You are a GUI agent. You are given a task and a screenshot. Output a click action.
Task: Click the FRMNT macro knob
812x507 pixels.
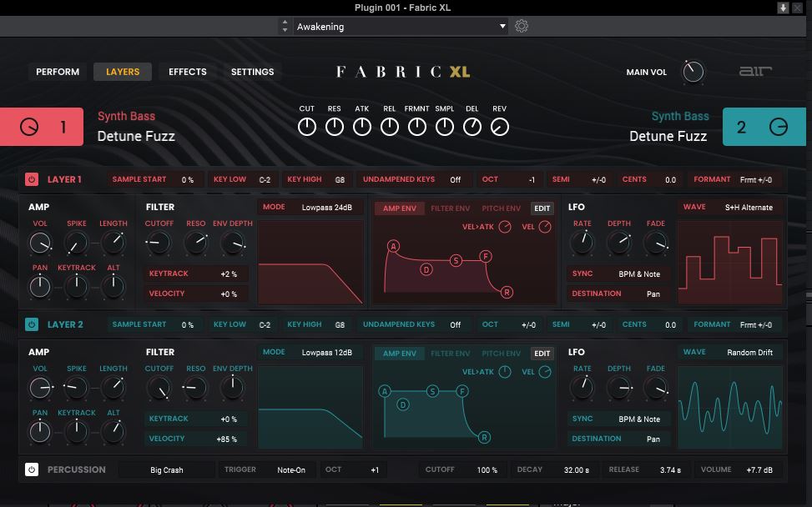(417, 127)
